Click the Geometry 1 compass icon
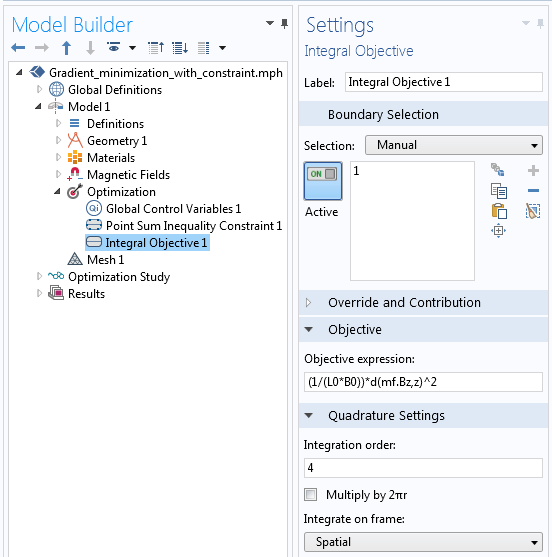The image size is (552, 557). click(x=75, y=140)
